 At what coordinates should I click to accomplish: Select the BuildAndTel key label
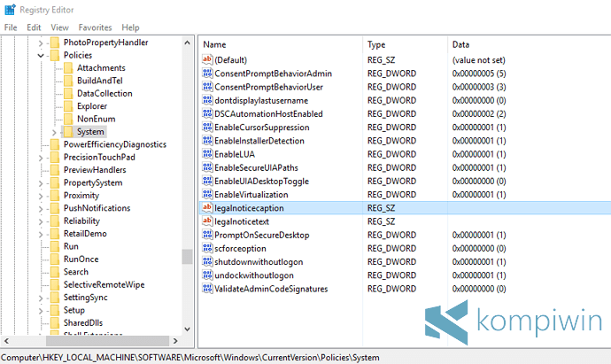pyautogui.click(x=100, y=81)
